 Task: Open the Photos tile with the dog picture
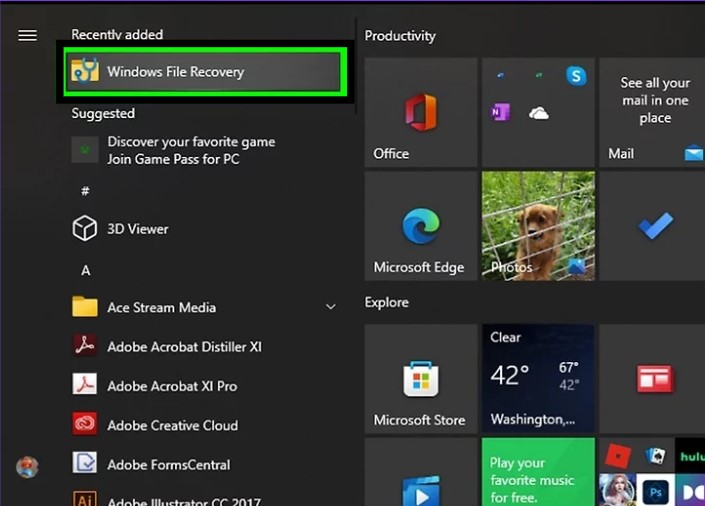tap(538, 226)
